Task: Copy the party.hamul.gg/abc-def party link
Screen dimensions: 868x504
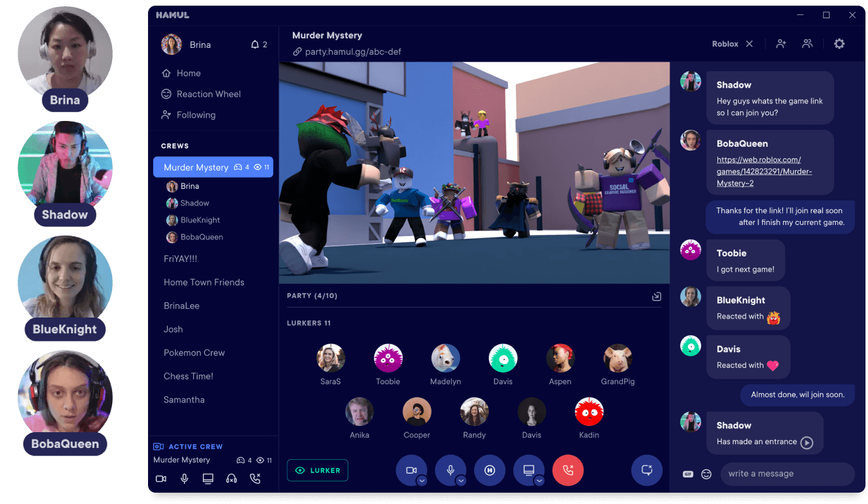Action: [347, 52]
